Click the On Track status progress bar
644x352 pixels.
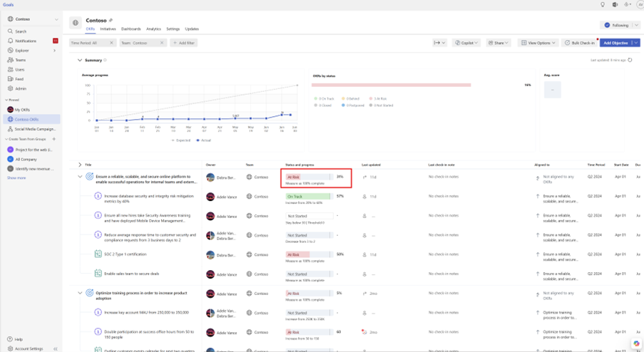pos(308,196)
